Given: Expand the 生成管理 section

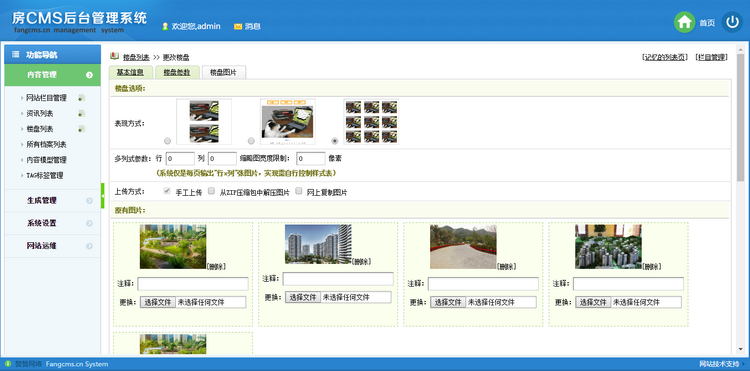Looking at the screenshot, I should 53,201.
